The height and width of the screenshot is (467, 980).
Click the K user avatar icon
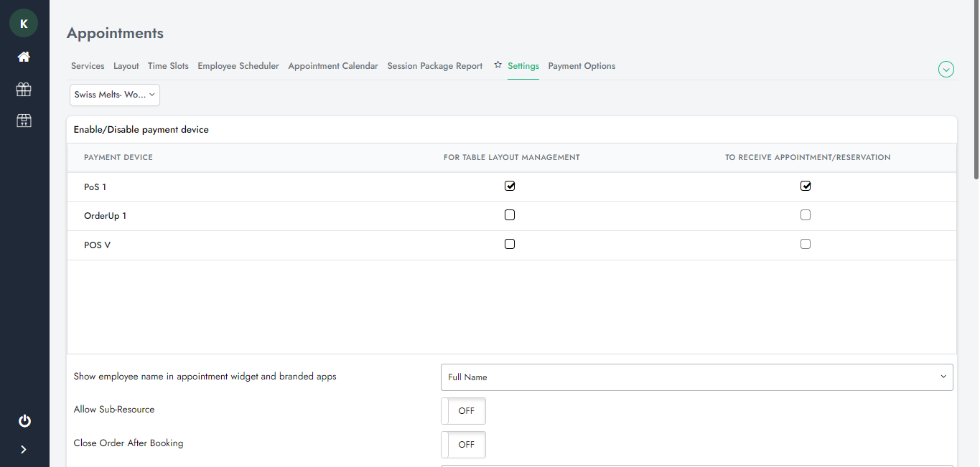(x=24, y=24)
